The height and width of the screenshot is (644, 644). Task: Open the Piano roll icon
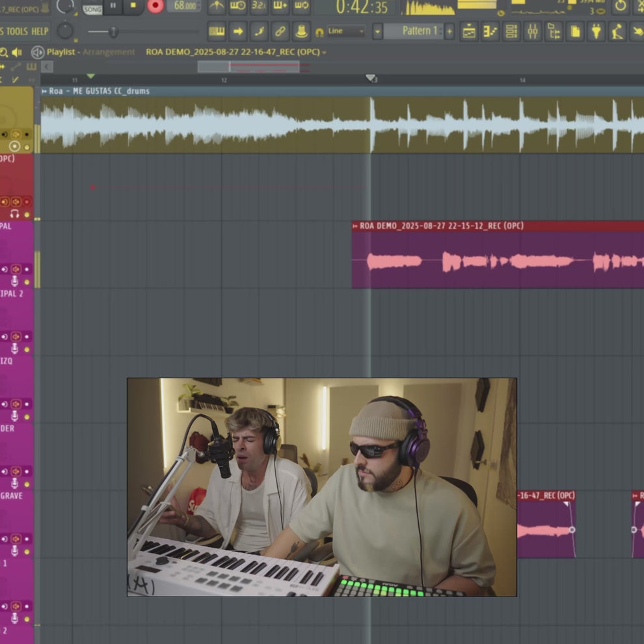(x=490, y=31)
